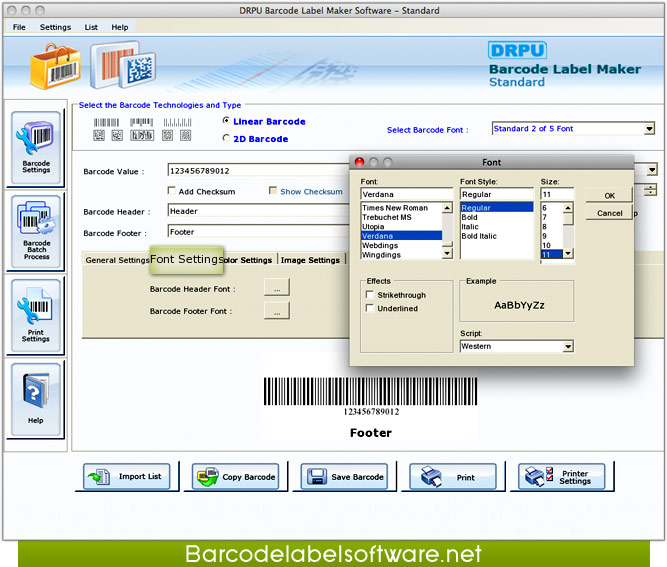Open the List menu
The width and height of the screenshot is (667, 567).
(x=91, y=27)
